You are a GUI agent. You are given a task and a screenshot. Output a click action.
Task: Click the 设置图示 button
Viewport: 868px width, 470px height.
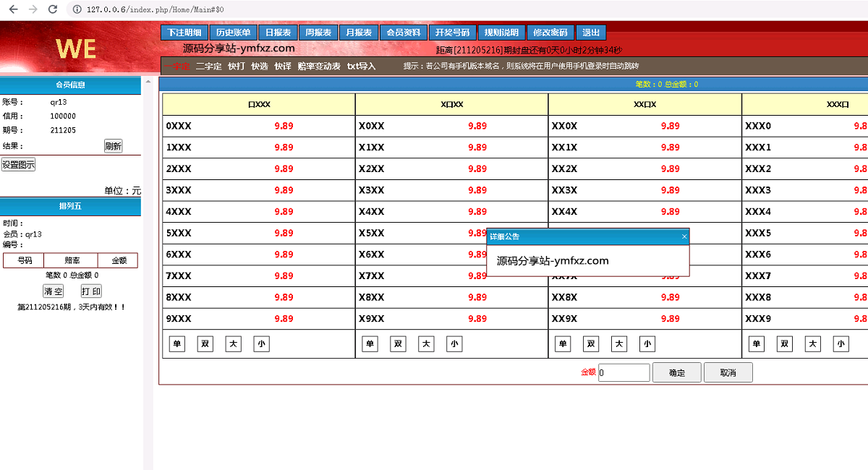[x=18, y=164]
